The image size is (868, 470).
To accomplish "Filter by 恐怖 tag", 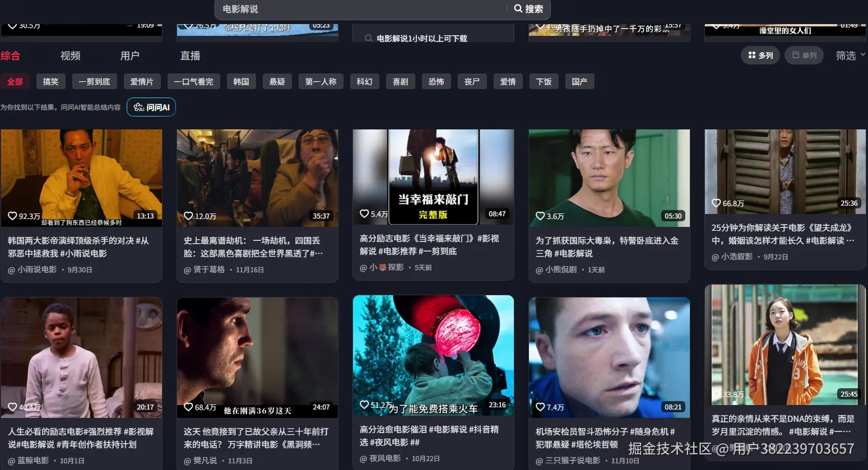I will 437,81.
